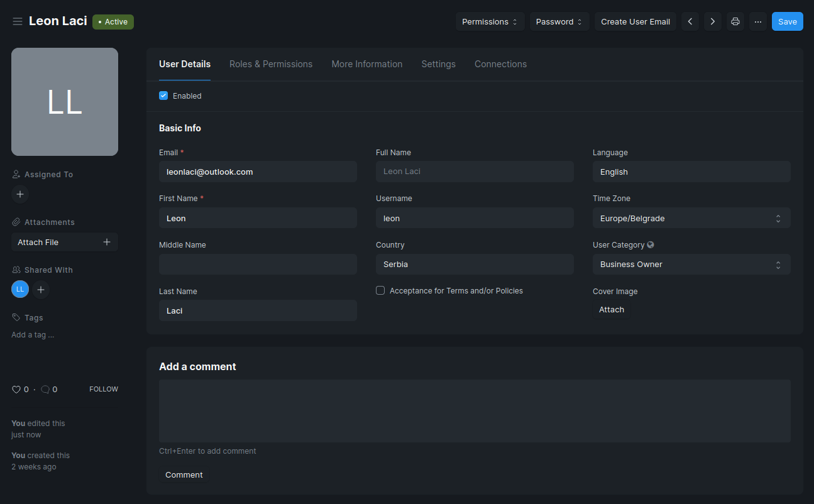814x504 pixels.
Task: Open the Permissions dropdown
Action: pyautogui.click(x=490, y=21)
